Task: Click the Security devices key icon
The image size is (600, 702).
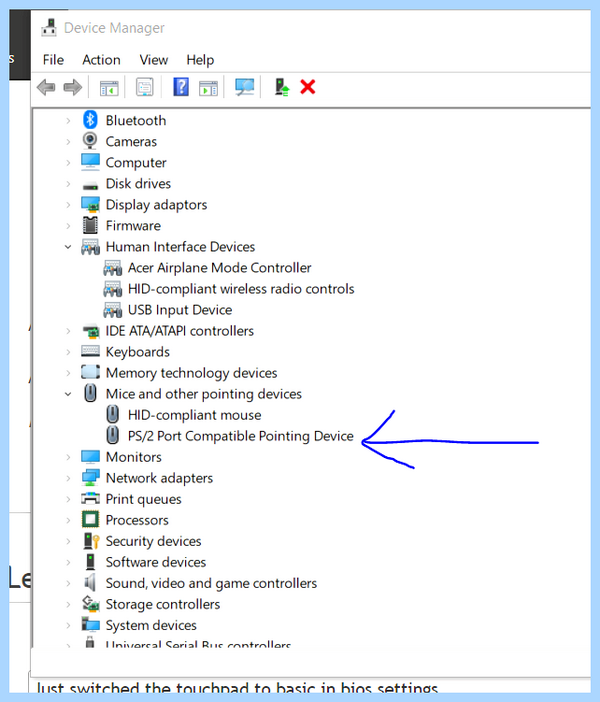Action: point(91,540)
